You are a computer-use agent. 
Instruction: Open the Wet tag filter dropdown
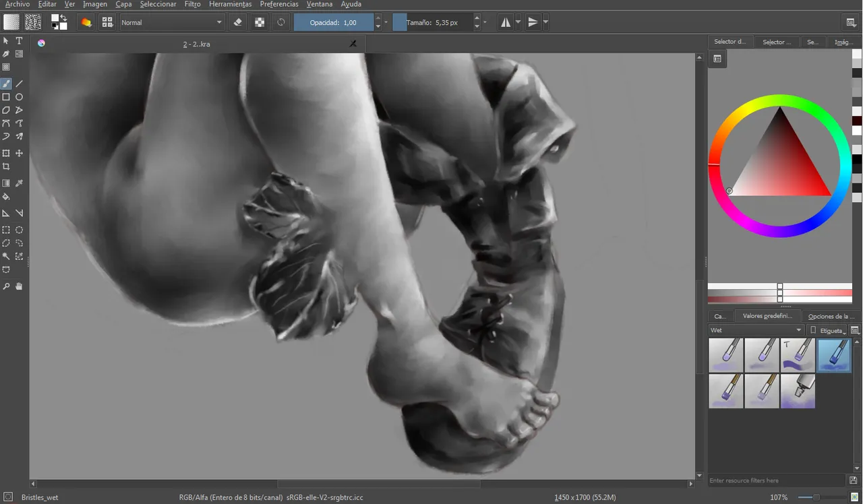[756, 330]
